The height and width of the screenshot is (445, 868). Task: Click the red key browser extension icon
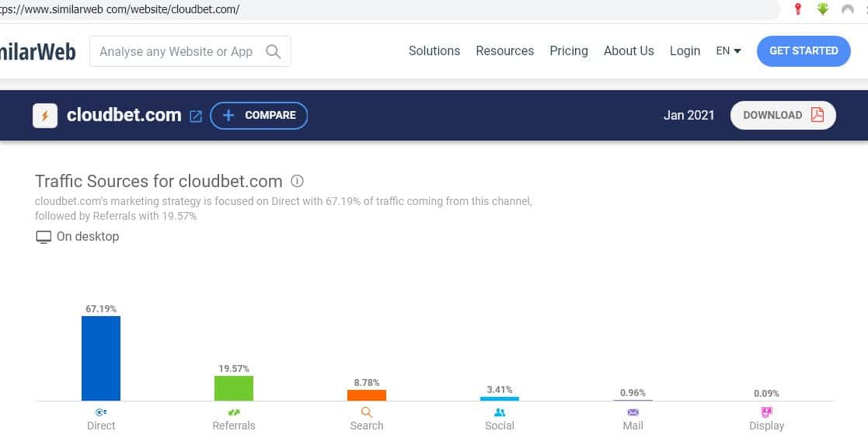(x=797, y=9)
